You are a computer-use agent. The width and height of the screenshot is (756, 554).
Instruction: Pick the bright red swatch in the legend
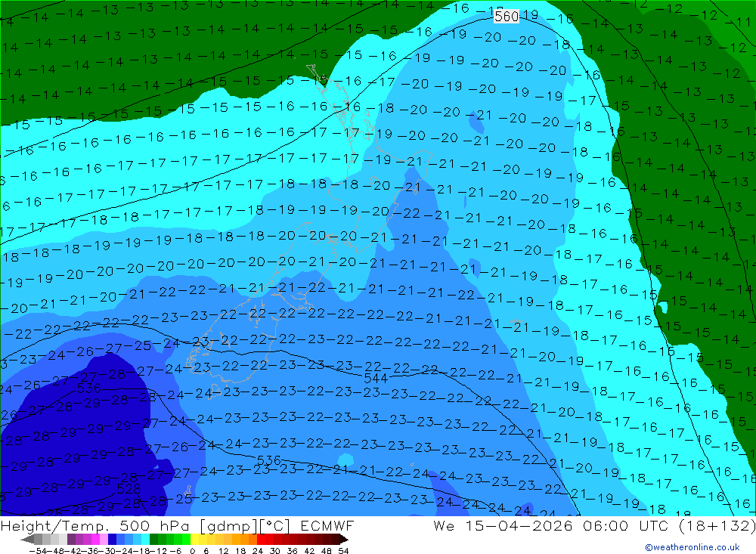[x=261, y=540]
